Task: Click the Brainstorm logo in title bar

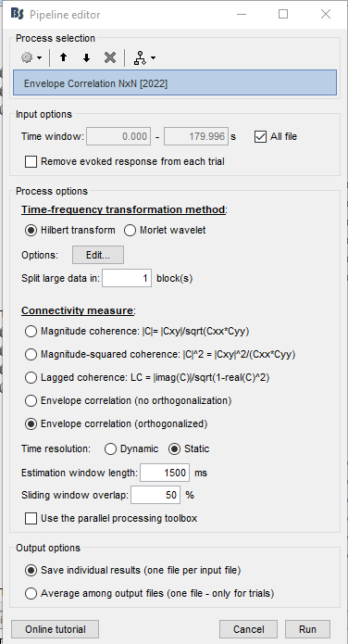Action: [18, 14]
